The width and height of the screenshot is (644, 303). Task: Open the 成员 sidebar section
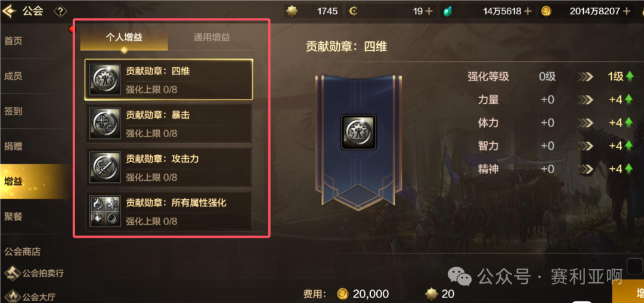pyautogui.click(x=13, y=76)
